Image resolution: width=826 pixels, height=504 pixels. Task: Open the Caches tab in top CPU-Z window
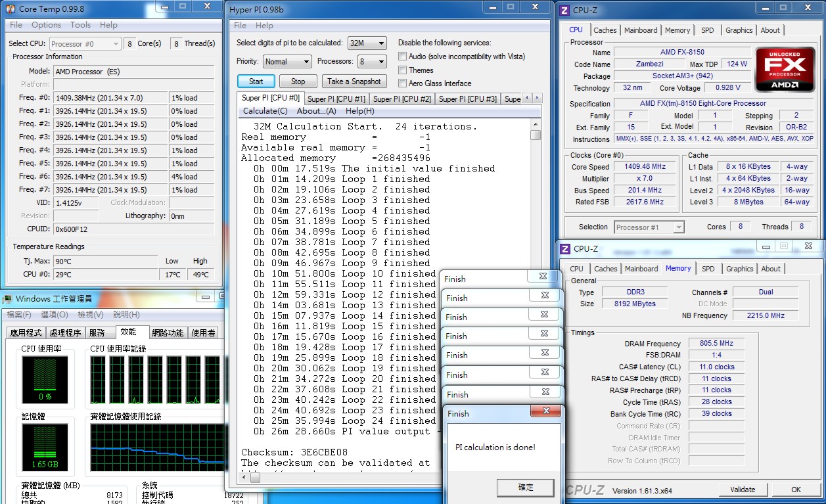(605, 30)
